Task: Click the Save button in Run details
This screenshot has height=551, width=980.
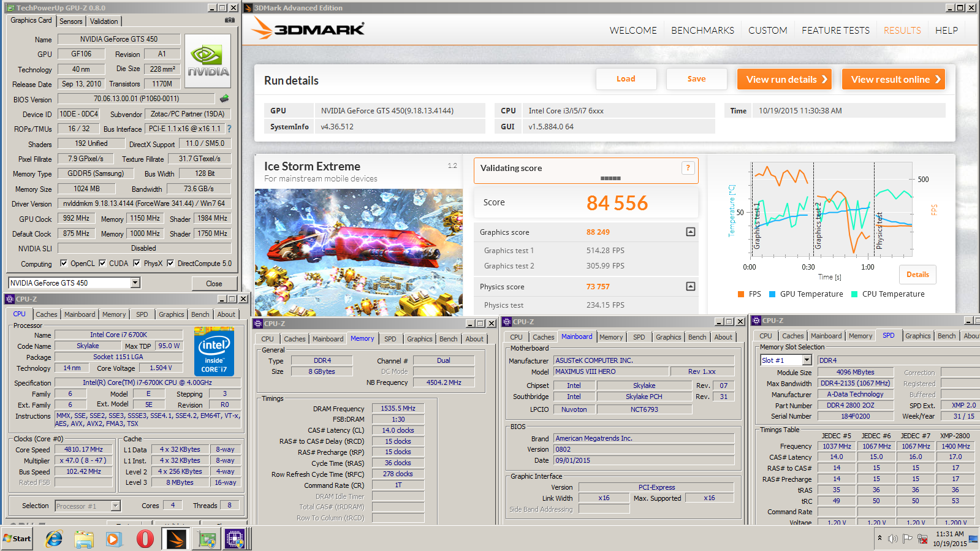Action: pos(696,79)
